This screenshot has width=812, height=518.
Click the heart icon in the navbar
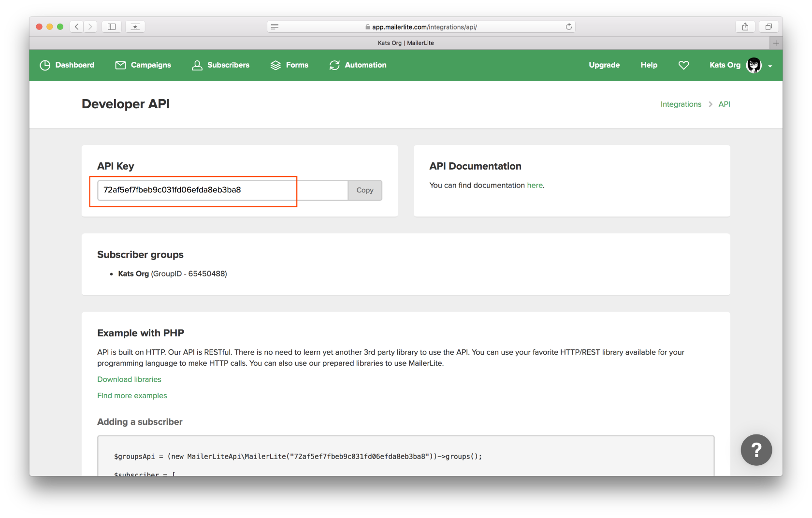(683, 65)
